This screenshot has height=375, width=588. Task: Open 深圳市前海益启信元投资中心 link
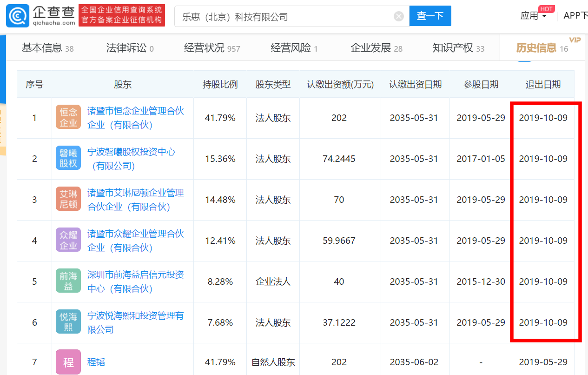click(136, 282)
